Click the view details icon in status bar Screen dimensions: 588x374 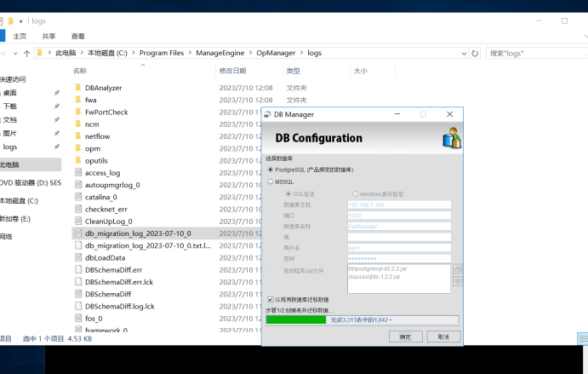[583, 339]
